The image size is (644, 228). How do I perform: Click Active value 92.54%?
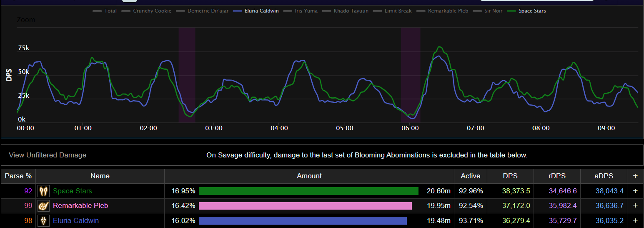click(470, 206)
